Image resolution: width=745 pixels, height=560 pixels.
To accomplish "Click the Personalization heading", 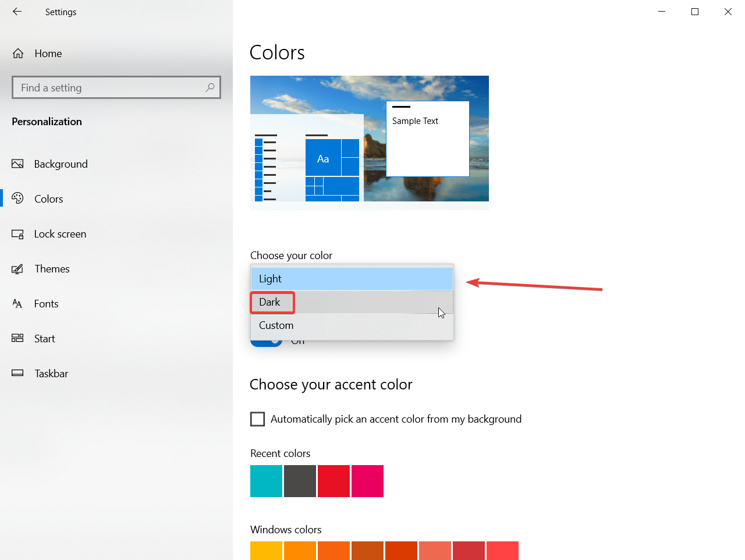I will tap(47, 122).
